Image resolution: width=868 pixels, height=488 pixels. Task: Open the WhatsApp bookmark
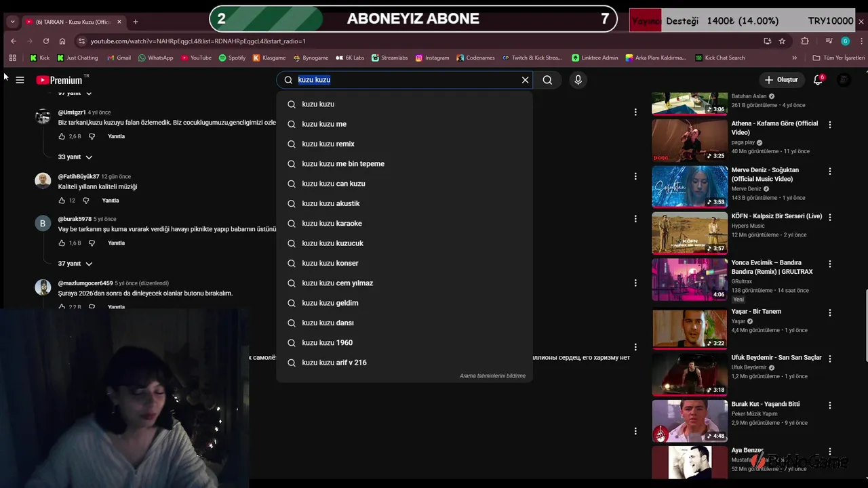(155, 58)
